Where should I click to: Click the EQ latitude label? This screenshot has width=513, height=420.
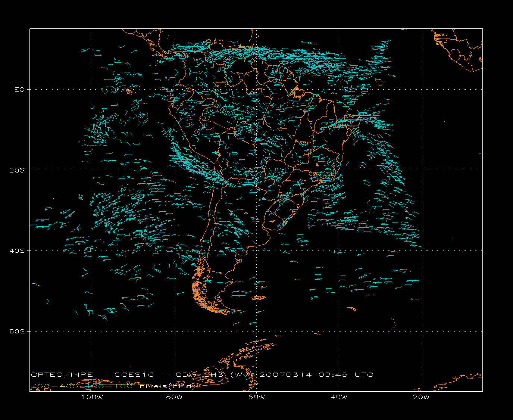coord(19,90)
